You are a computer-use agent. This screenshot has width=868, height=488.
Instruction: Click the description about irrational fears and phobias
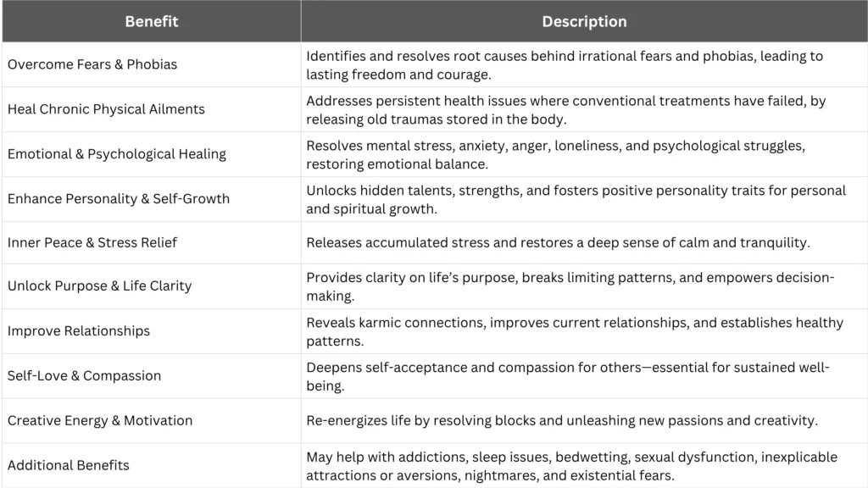click(x=564, y=65)
